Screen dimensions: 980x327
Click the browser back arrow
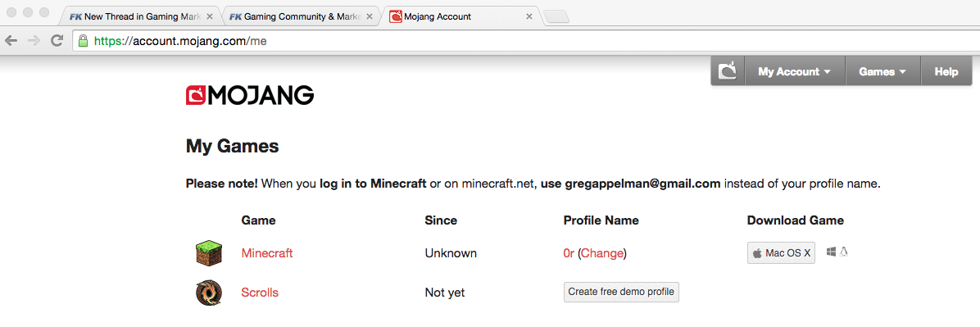click(x=11, y=41)
